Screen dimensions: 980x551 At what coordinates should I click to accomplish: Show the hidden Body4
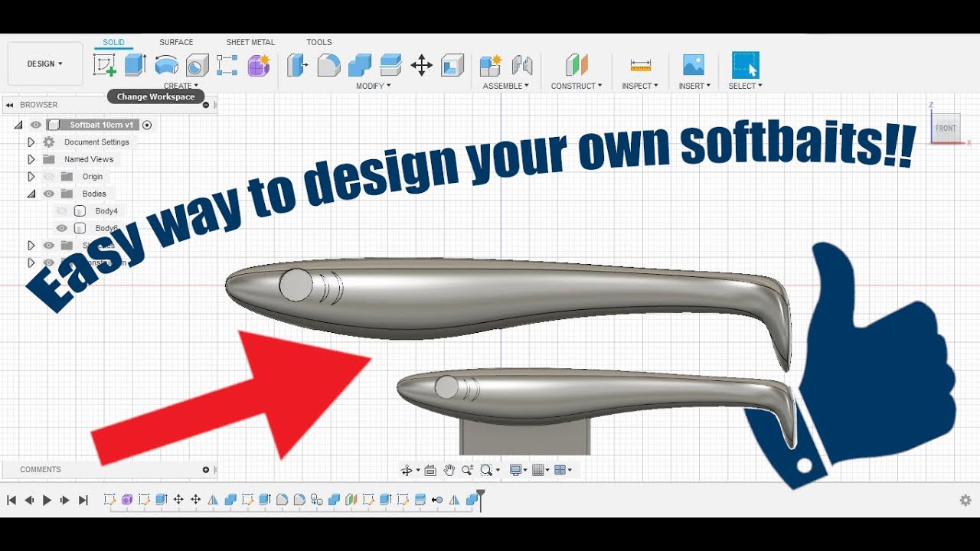tap(62, 211)
